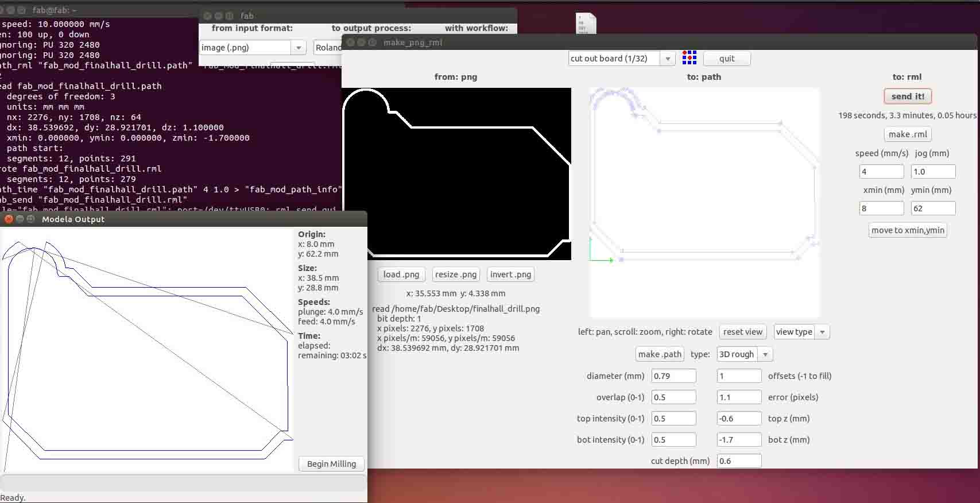Click the Modela Output window title bar

click(x=183, y=219)
